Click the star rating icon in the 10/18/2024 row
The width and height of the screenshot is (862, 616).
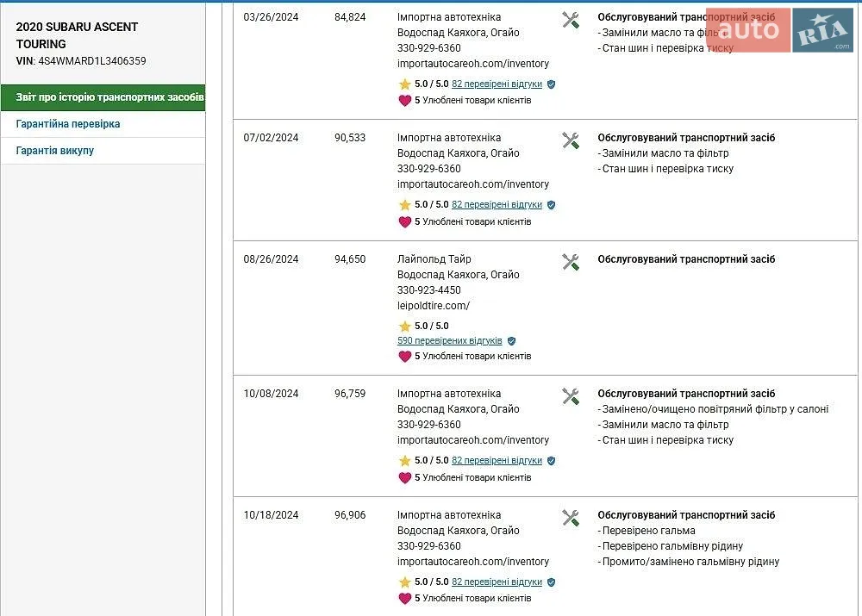point(404,582)
